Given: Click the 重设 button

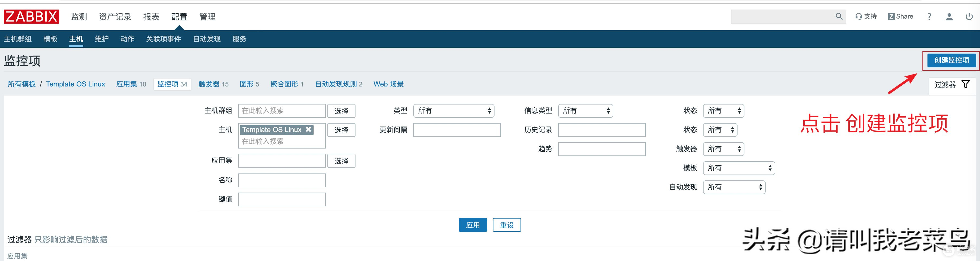Looking at the screenshot, I should click(x=507, y=225).
